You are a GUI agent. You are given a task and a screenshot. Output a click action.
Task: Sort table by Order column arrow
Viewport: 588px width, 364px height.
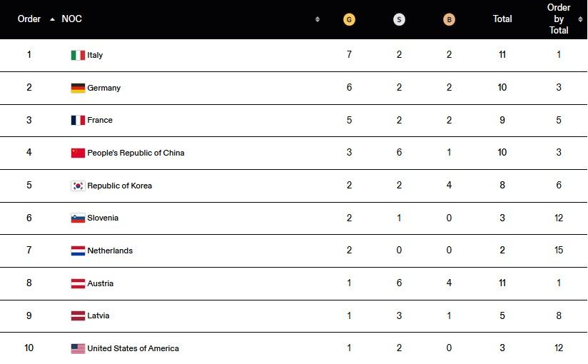click(x=52, y=19)
